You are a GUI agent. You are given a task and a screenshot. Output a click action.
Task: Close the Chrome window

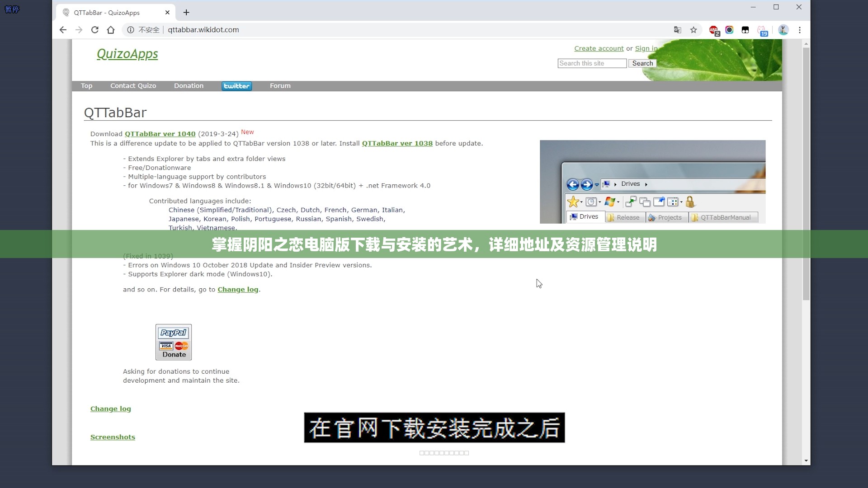tap(799, 7)
